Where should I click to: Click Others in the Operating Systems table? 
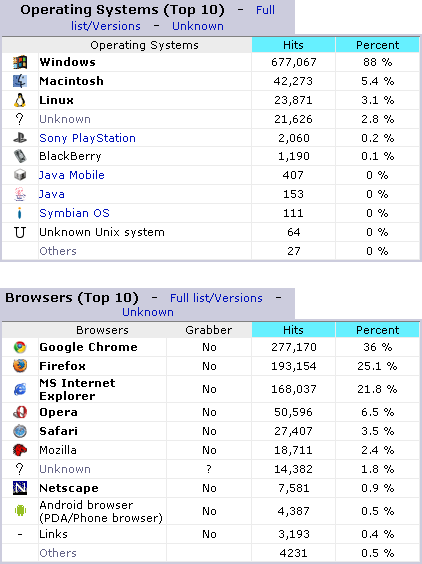click(x=58, y=251)
